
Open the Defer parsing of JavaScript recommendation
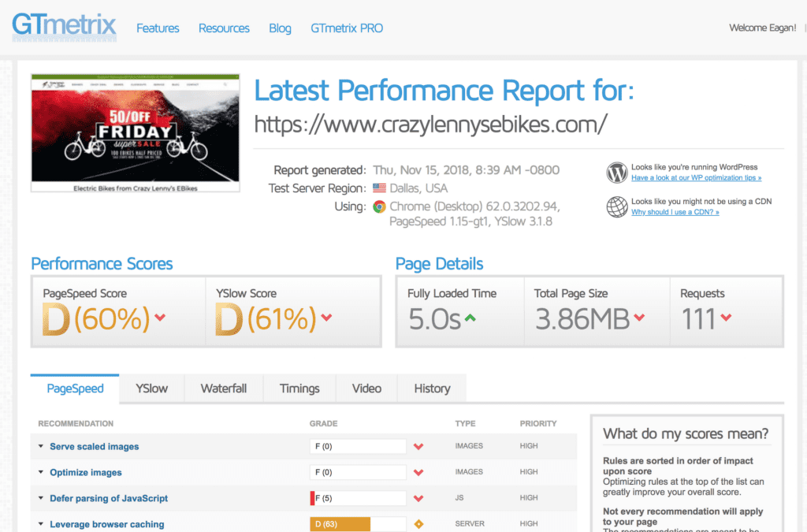tap(109, 498)
